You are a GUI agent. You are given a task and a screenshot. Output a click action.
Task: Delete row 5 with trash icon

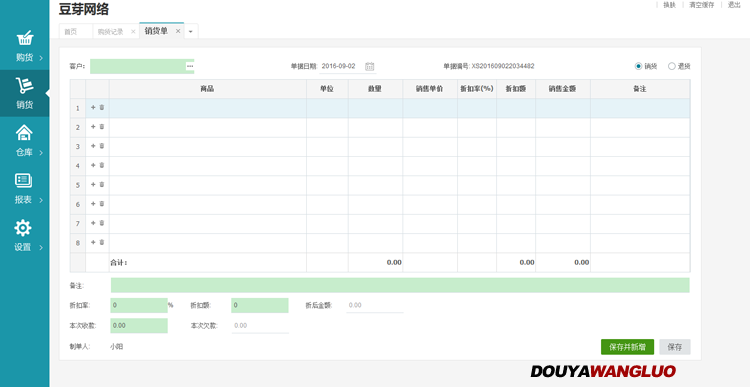tap(102, 184)
